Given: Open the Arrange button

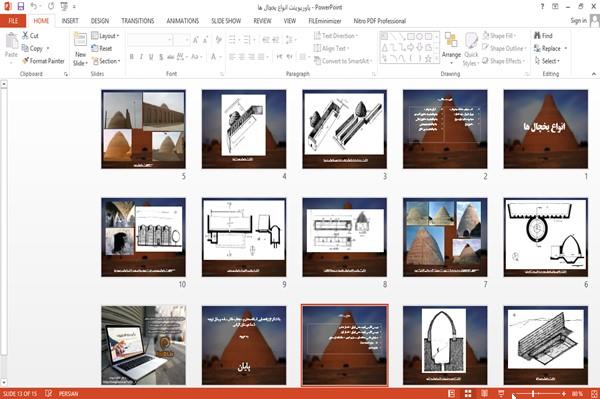Looking at the screenshot, I should pos(451,47).
